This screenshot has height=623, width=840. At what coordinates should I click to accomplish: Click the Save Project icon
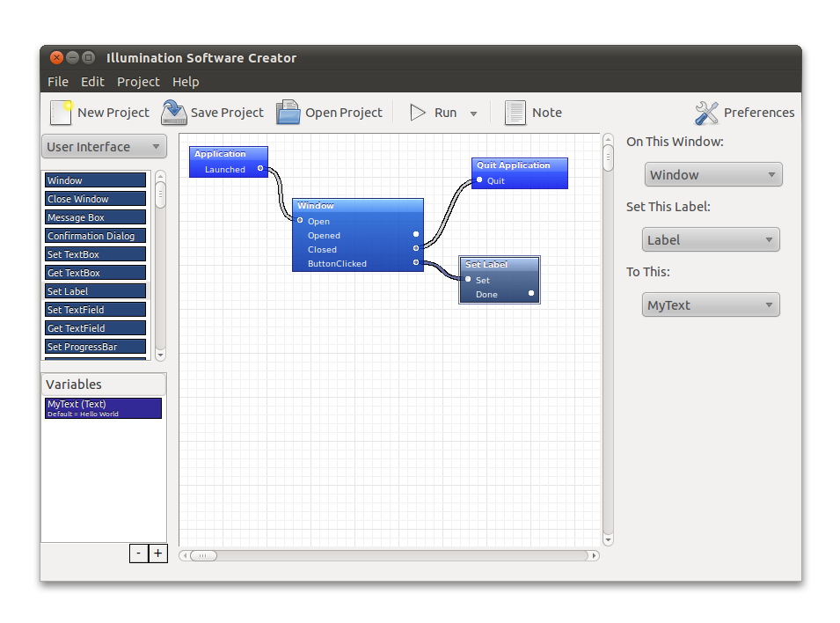click(x=173, y=112)
